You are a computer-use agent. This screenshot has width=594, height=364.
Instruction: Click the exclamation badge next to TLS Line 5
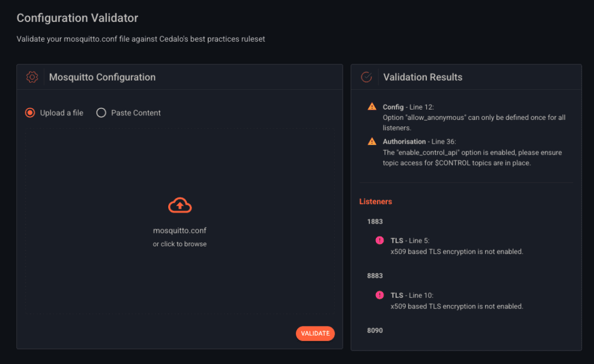pos(380,240)
